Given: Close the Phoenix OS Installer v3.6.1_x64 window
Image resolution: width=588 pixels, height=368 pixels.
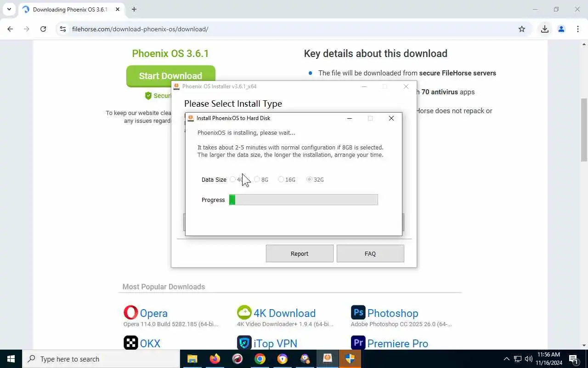Looking at the screenshot, I should 406,86.
